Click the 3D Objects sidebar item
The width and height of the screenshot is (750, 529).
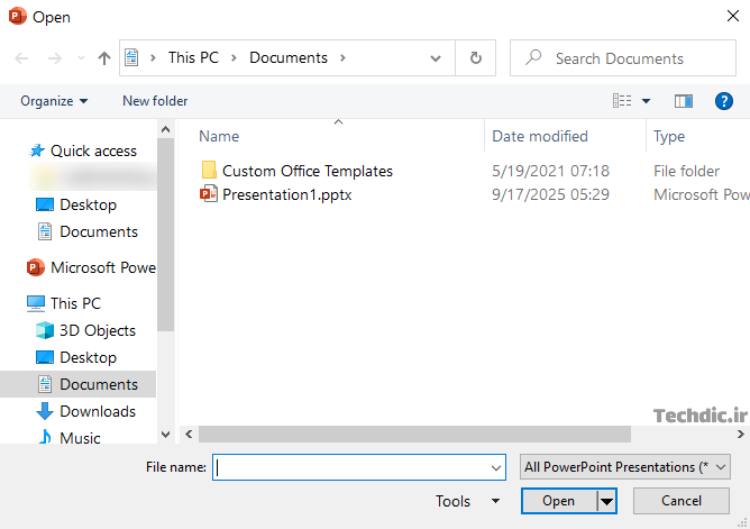click(97, 330)
